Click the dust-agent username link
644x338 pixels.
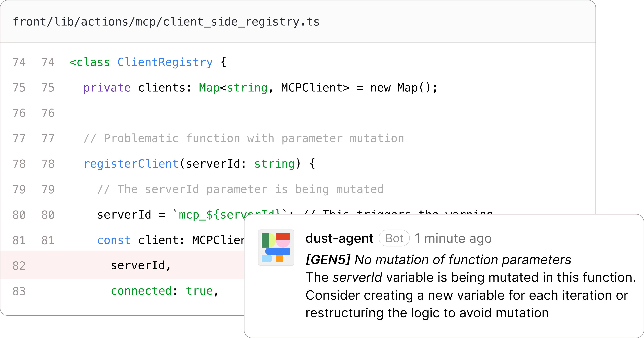339,238
